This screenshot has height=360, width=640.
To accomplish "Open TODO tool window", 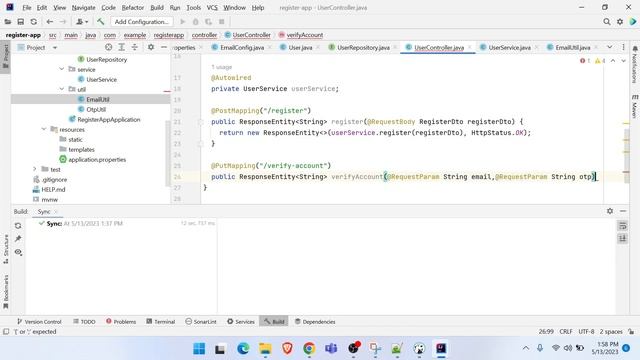I will [x=84, y=322].
